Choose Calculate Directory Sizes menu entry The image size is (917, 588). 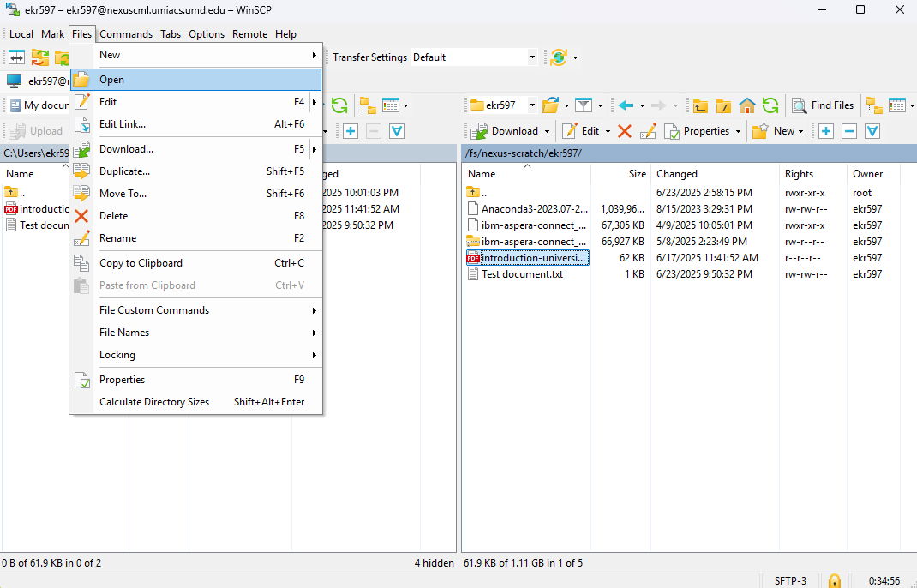[x=154, y=402]
